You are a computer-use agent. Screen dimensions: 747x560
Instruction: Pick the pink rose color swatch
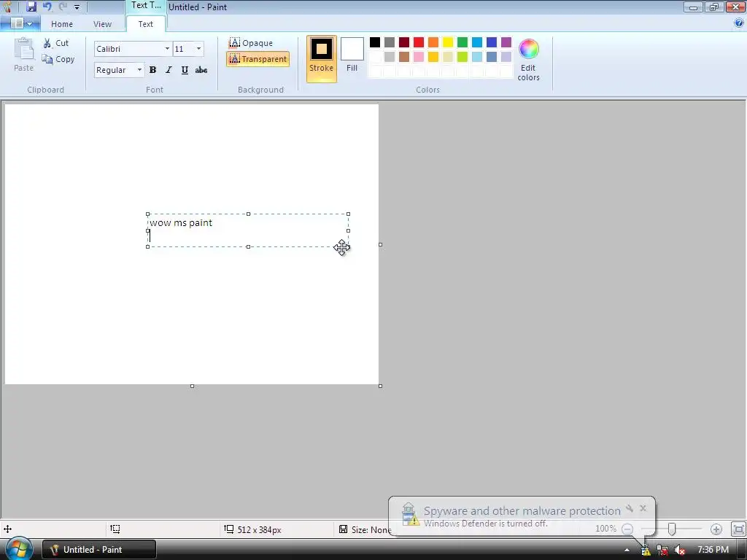coord(419,57)
